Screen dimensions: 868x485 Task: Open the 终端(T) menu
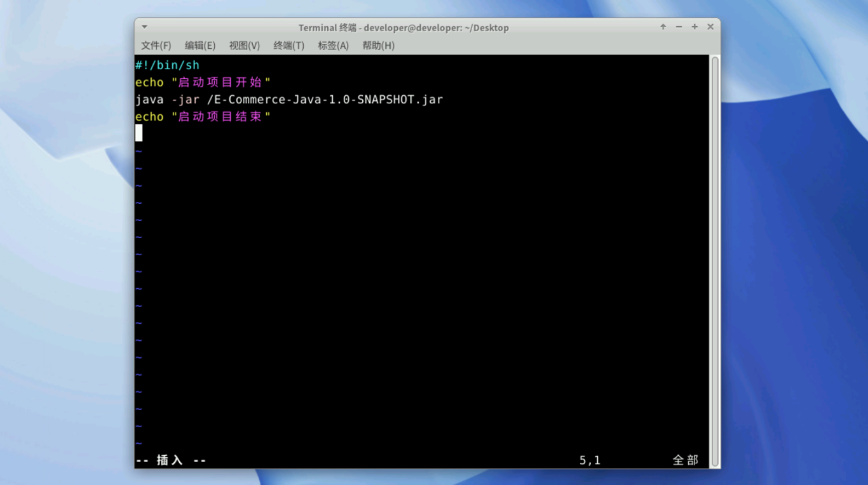289,45
